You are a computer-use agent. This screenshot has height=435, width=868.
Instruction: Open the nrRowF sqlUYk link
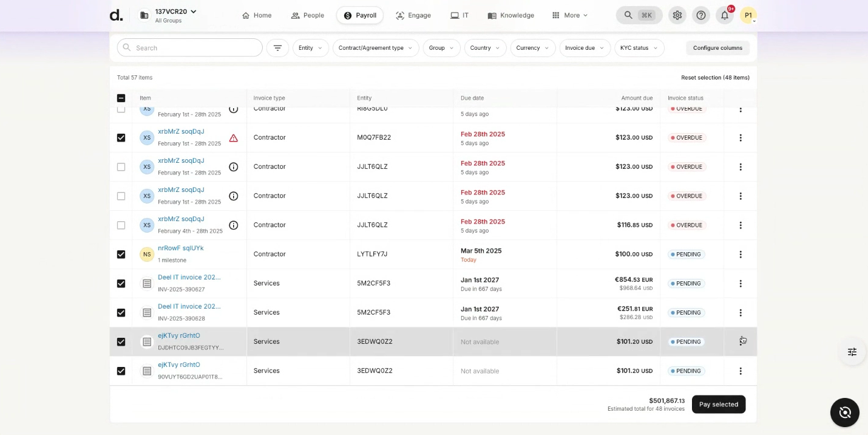click(x=180, y=248)
